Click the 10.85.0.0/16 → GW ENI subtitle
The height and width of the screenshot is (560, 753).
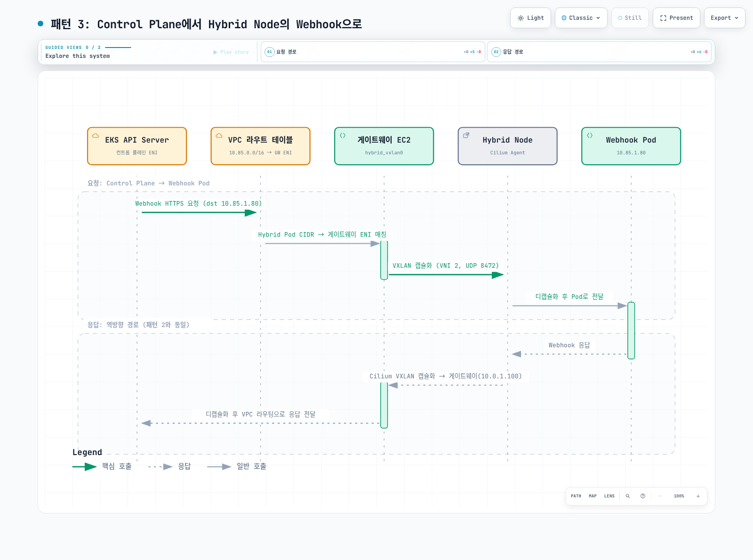click(x=261, y=153)
